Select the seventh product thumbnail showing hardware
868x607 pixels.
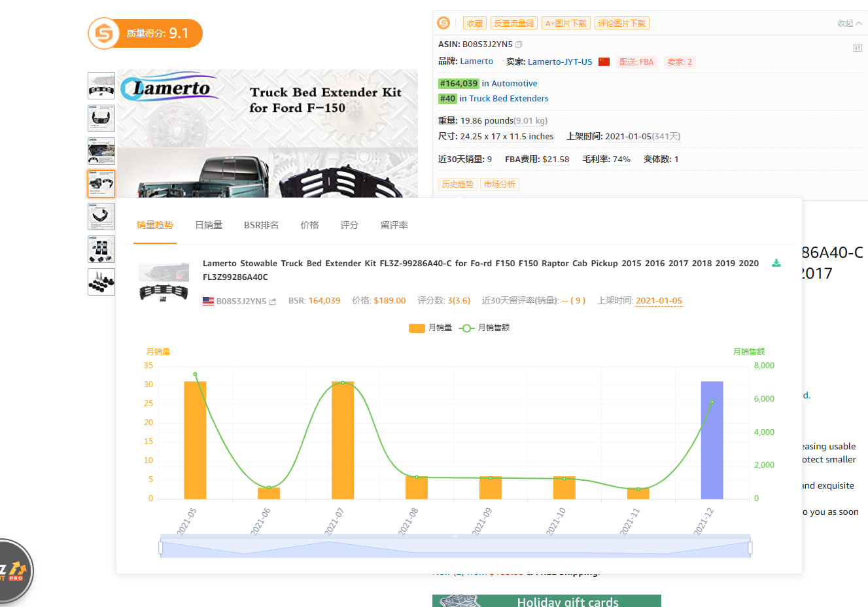[x=101, y=282]
